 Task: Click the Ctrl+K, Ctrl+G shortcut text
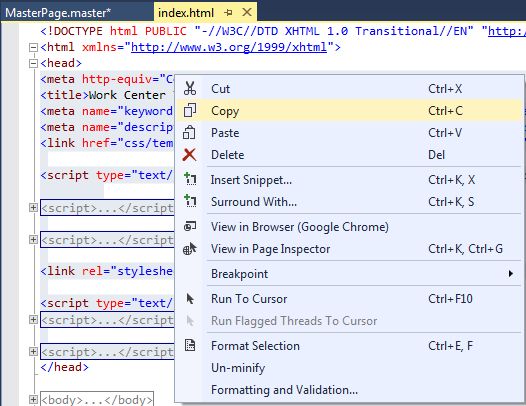pos(465,249)
